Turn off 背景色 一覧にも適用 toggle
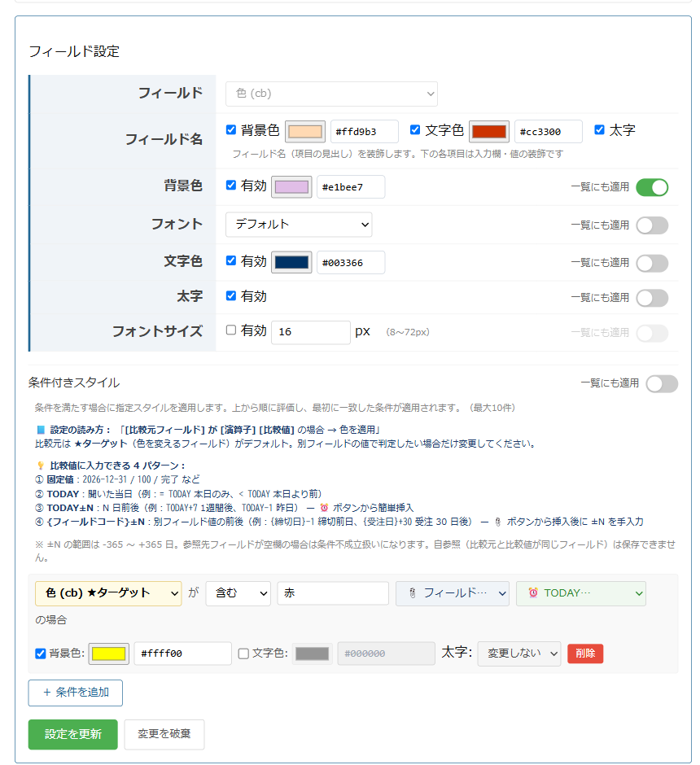This screenshot has height=765, width=700. click(652, 187)
